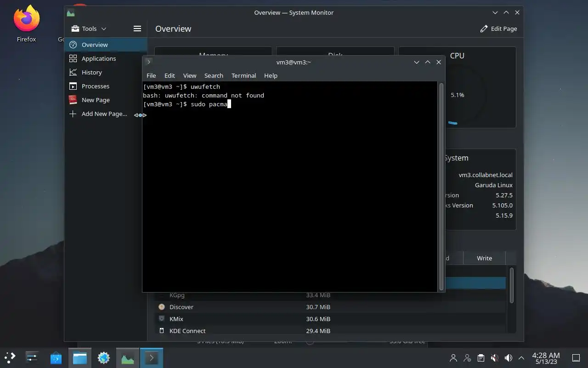Click the Overview sidebar icon
Viewport: 588px width, 368px height.
click(73, 45)
